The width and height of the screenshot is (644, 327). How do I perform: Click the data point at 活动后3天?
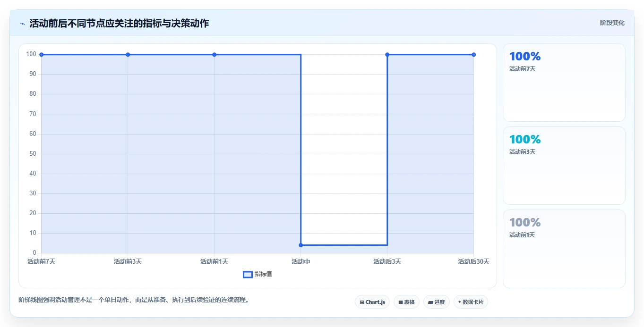387,55
